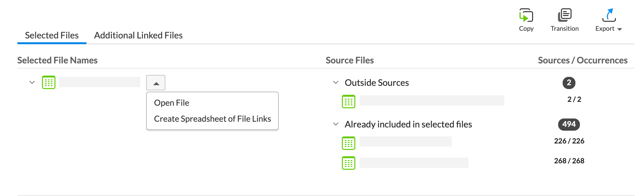The image size is (644, 196).
Task: Click the Copy icon
Action: tap(526, 14)
